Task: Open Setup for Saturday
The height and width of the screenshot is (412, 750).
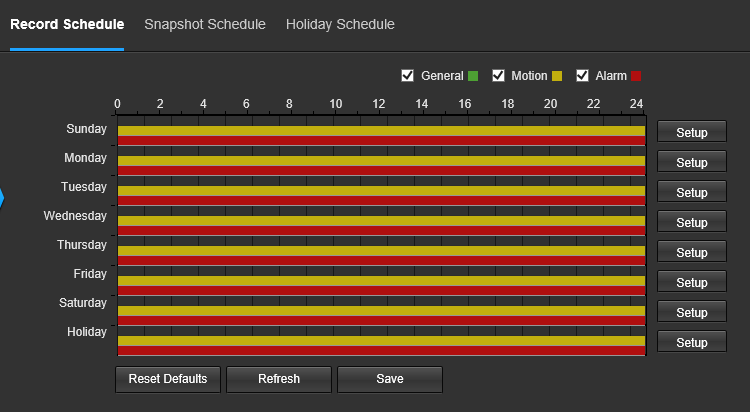Action: pos(692,312)
